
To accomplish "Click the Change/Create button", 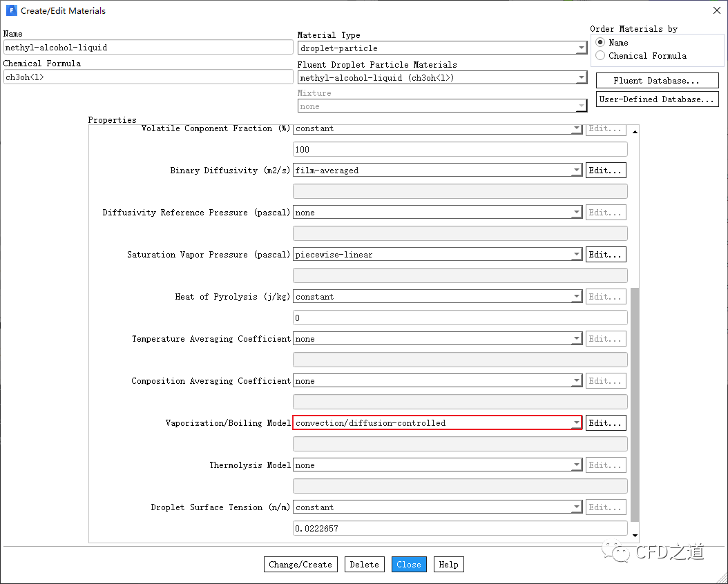I will (x=300, y=565).
